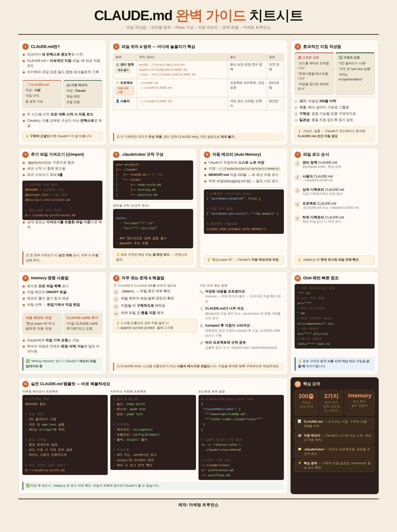The height and width of the screenshot is (532, 397).
Task: Click the Linux: /etc/claude-code/CLAUDE.md path
Action: (167, 74)
